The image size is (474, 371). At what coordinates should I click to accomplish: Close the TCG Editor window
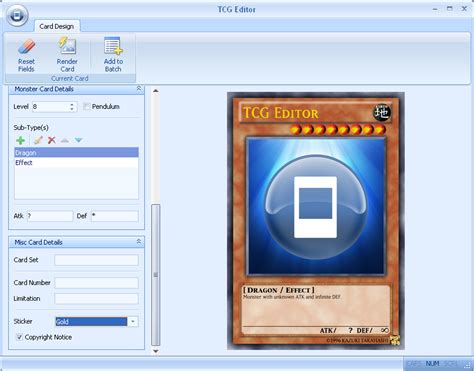(x=464, y=9)
